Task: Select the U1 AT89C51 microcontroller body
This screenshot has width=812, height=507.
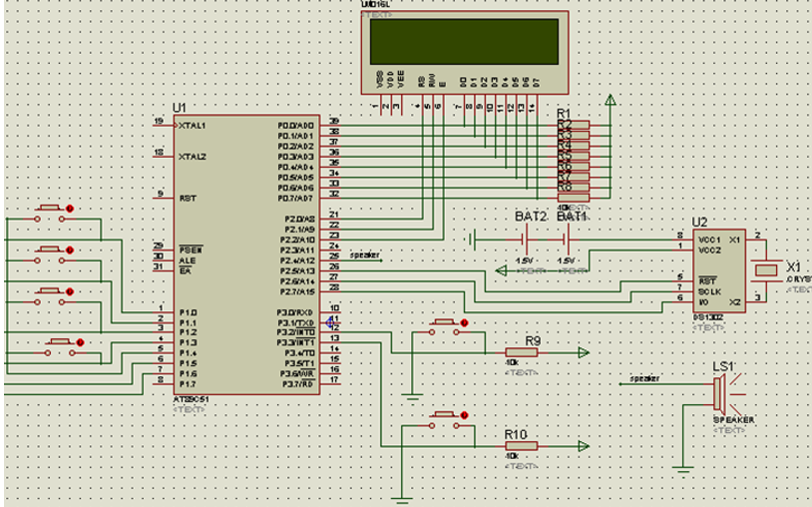Action: point(246,254)
